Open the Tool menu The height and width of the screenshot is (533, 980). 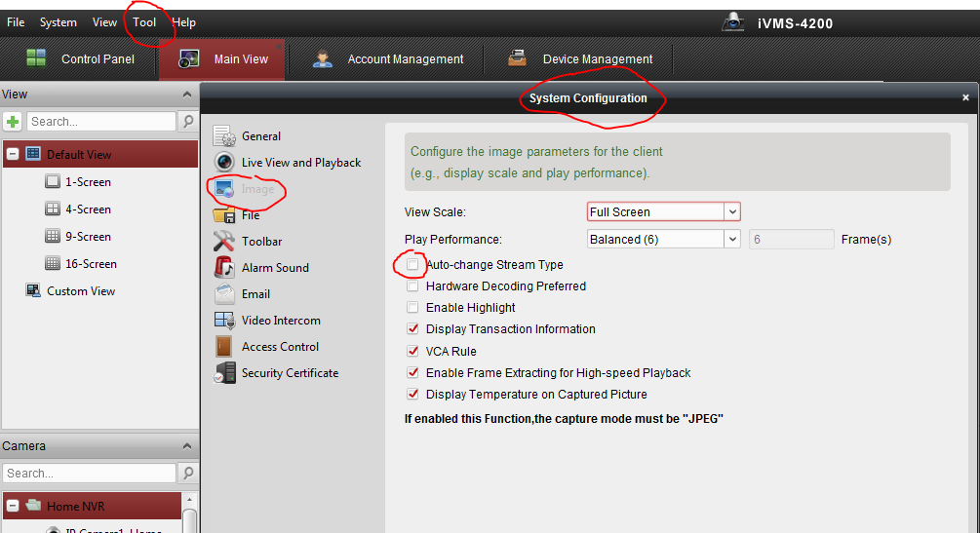point(144,22)
